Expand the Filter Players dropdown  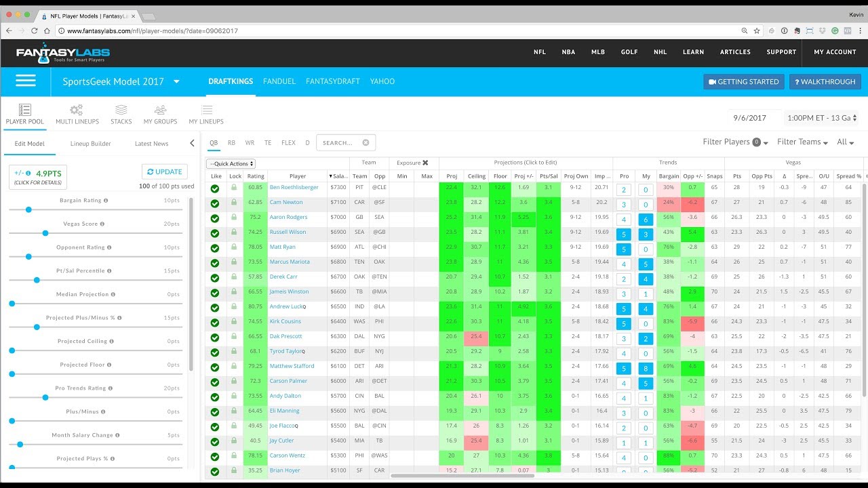[x=735, y=142]
